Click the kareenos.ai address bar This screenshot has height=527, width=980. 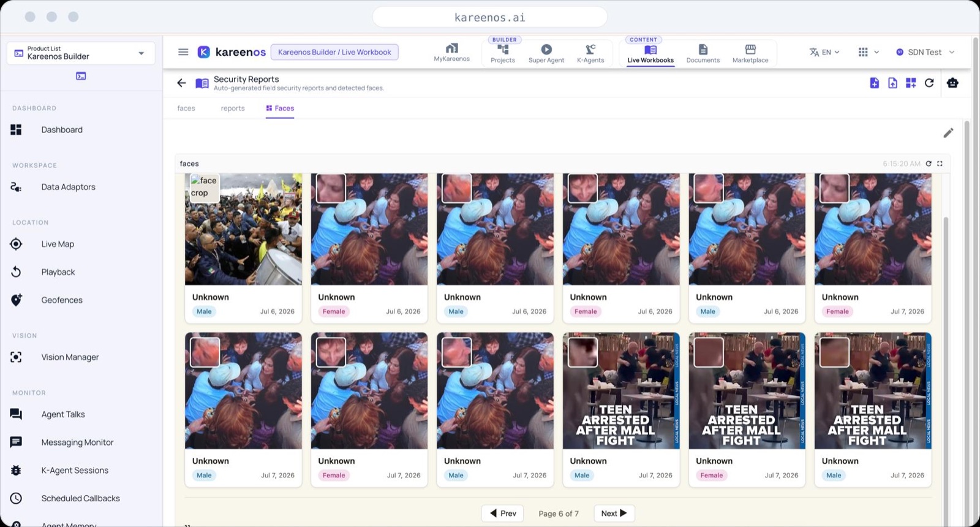point(490,17)
